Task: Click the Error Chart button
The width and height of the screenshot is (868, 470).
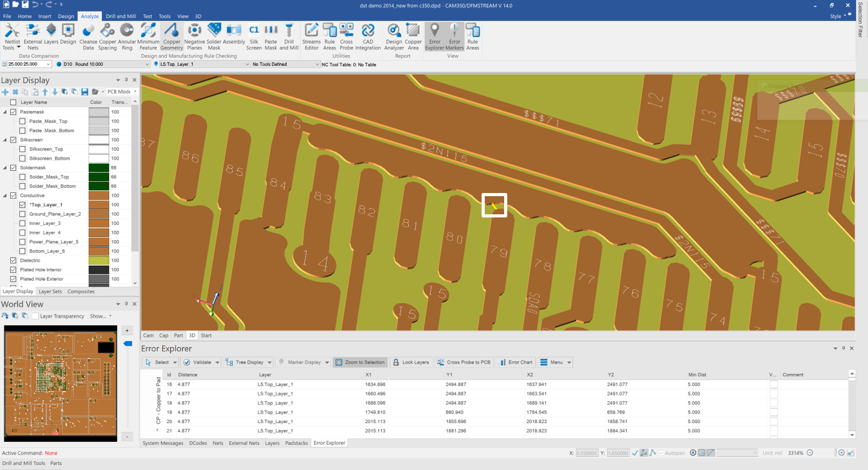Action: pos(516,362)
